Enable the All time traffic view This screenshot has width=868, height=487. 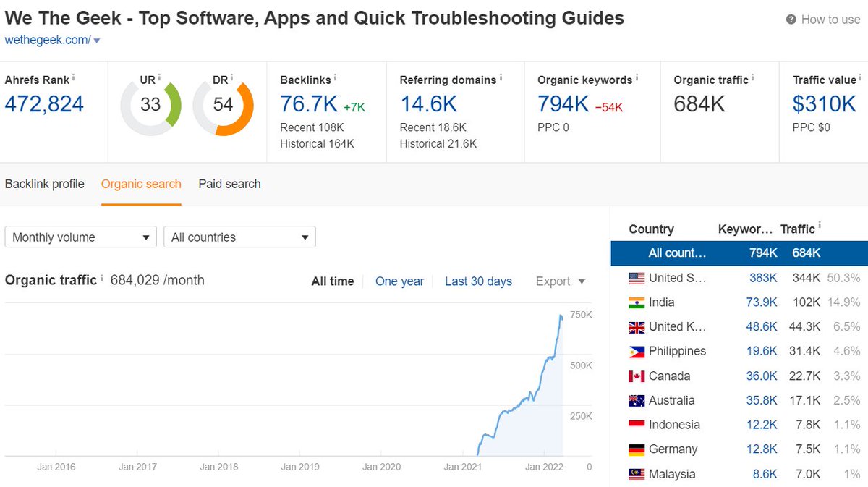click(332, 281)
